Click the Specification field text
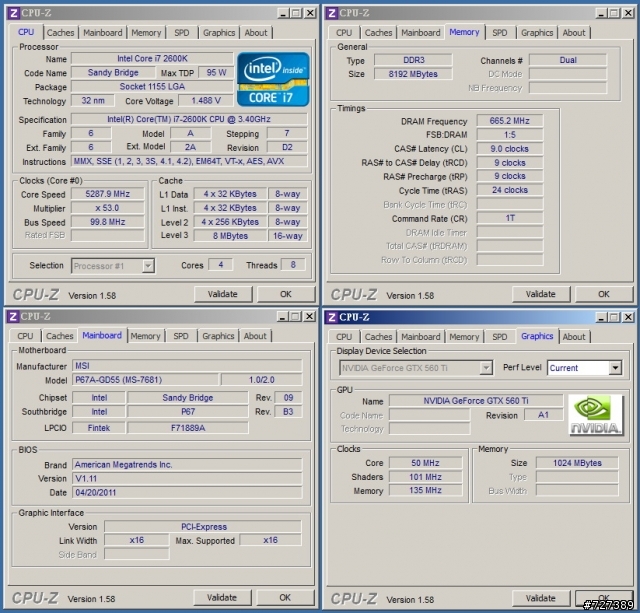Screen dimensions: 640x613 click(x=189, y=119)
